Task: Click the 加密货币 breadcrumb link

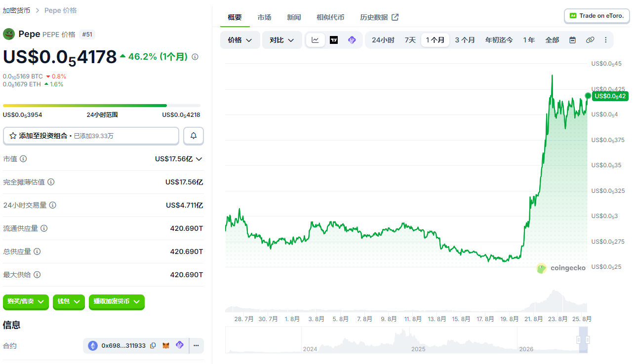Action: click(x=16, y=10)
